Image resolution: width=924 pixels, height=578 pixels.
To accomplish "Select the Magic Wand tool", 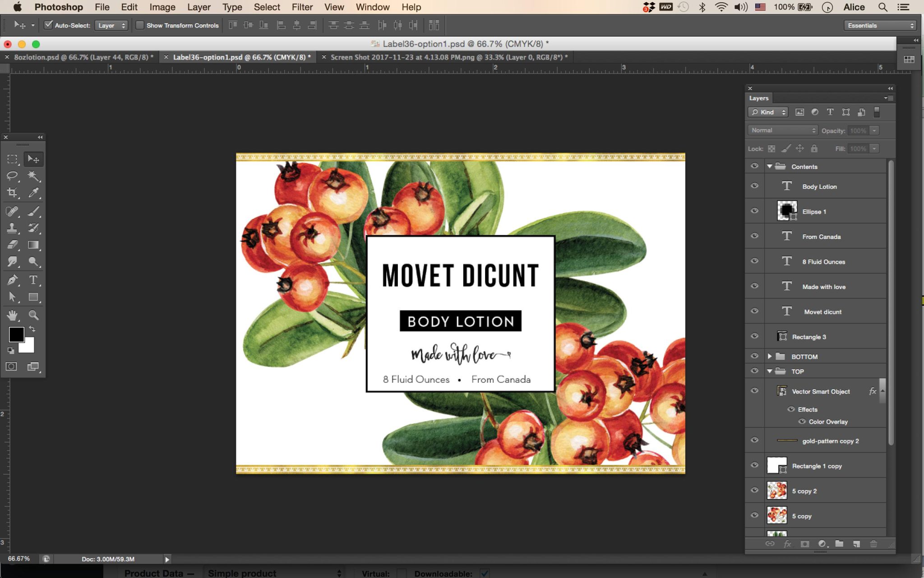I will click(x=33, y=176).
